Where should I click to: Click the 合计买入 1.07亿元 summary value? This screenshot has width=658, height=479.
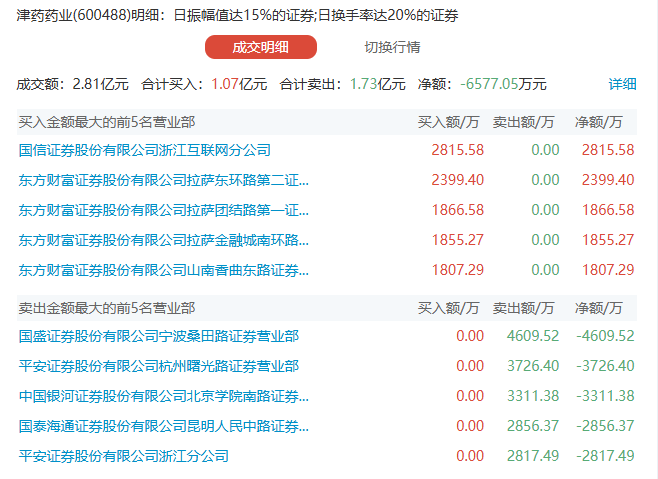click(x=239, y=84)
